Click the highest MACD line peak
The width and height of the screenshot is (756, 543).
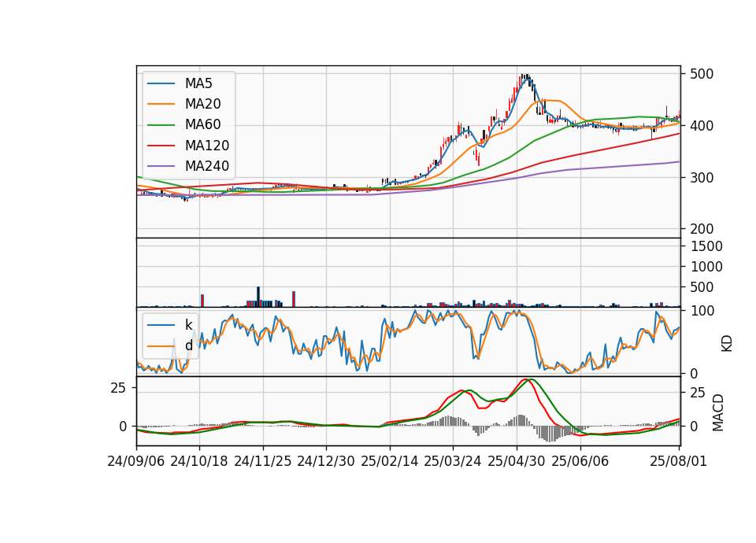pyautogui.click(x=527, y=380)
